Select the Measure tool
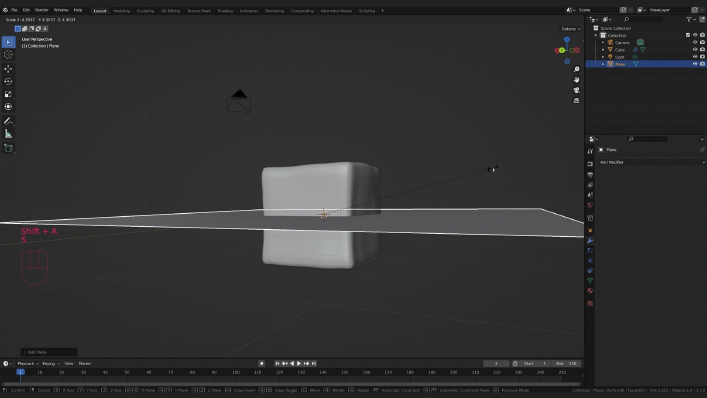The height and width of the screenshot is (398, 707). click(x=8, y=134)
